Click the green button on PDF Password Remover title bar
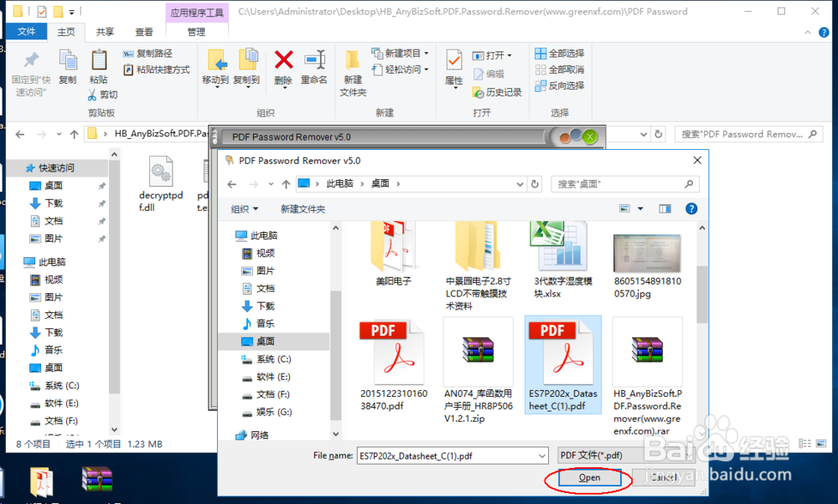838x504 pixels. point(589,136)
